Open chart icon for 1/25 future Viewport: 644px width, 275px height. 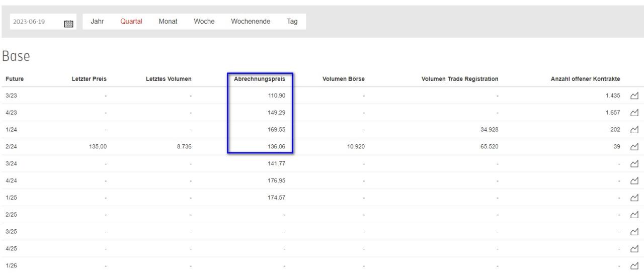(x=634, y=198)
